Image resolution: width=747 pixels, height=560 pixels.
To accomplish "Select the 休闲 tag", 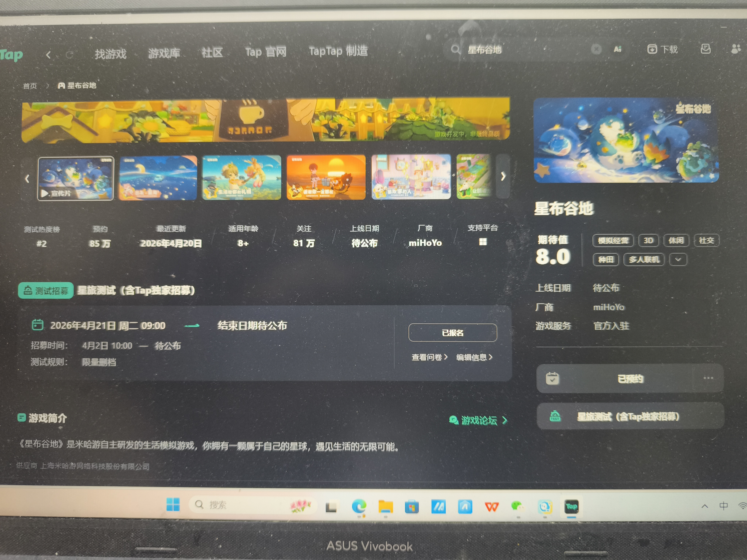I will point(676,240).
